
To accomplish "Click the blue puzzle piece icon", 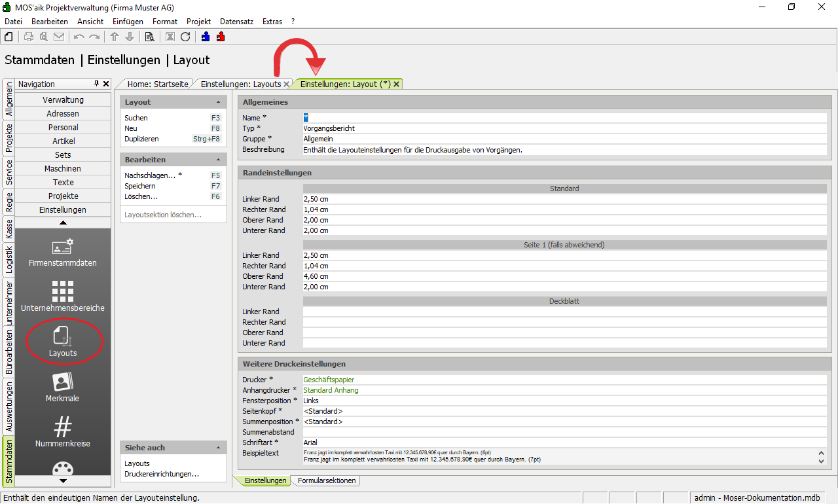I will point(206,37).
